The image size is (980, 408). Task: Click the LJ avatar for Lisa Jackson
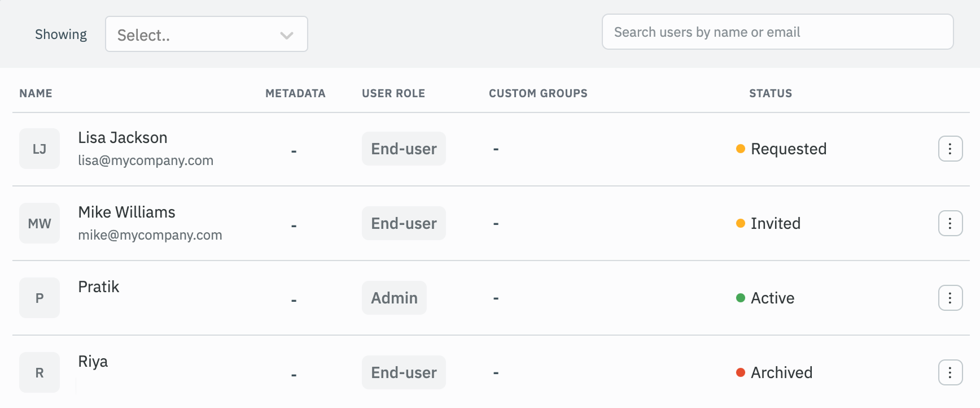coord(40,149)
